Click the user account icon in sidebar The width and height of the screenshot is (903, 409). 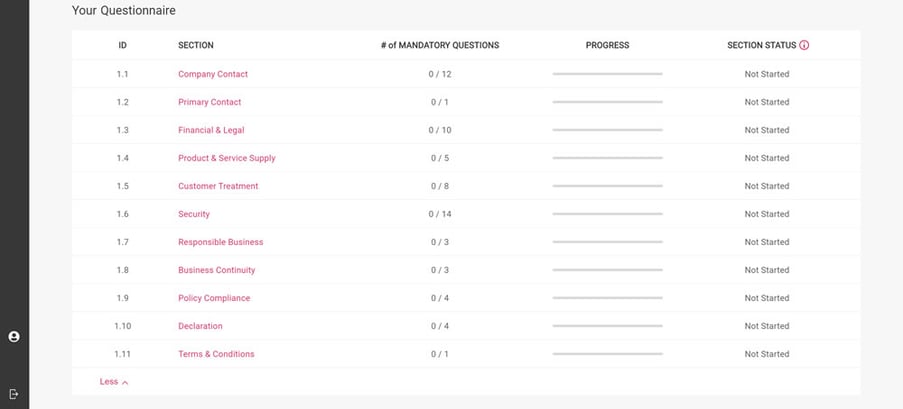click(x=14, y=337)
